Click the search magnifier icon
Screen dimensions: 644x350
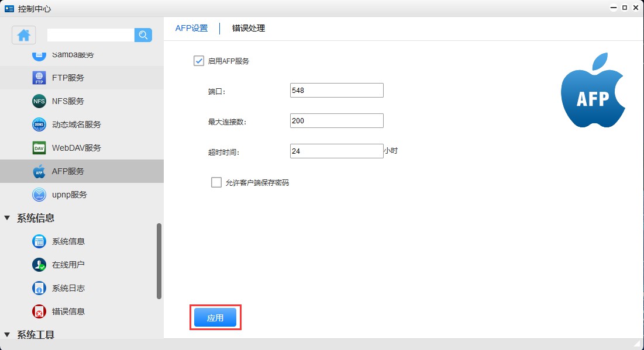pyautogui.click(x=143, y=35)
